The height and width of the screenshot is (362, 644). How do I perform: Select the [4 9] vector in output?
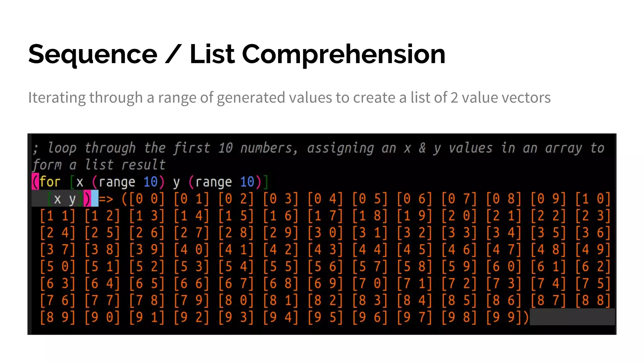click(592, 250)
